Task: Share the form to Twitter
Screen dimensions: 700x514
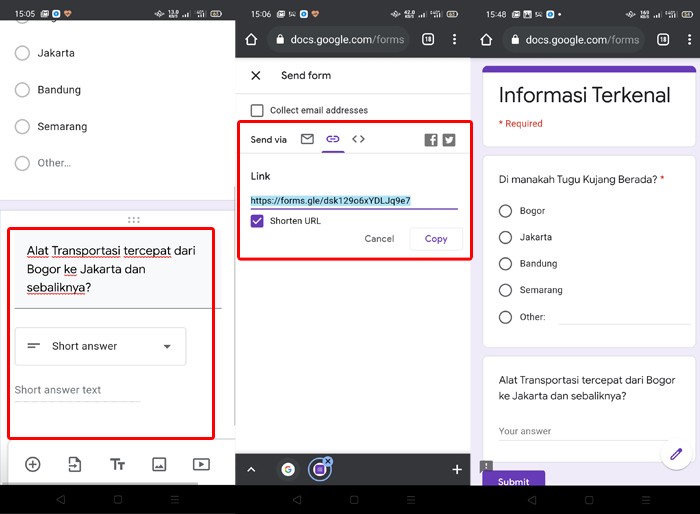Action: pos(449,140)
